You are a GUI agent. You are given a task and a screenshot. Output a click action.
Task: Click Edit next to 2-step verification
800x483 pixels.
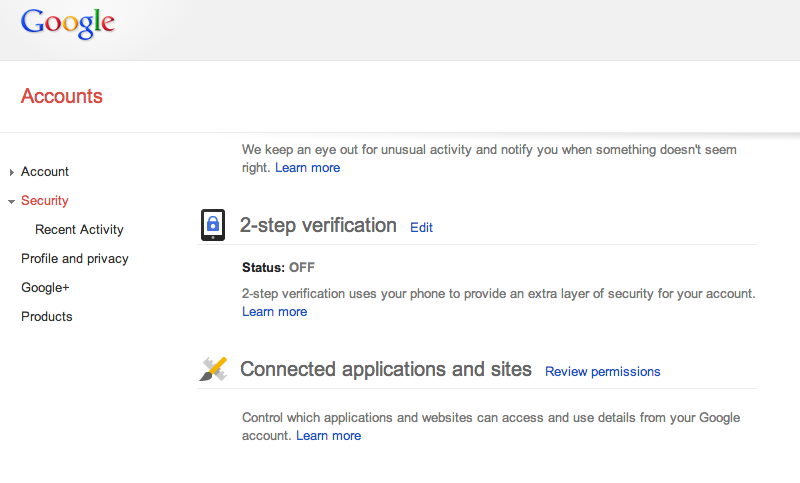click(421, 227)
